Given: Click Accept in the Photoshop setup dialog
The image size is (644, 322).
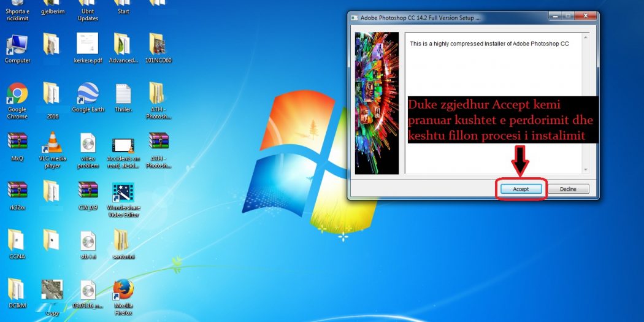Looking at the screenshot, I should pos(521,189).
